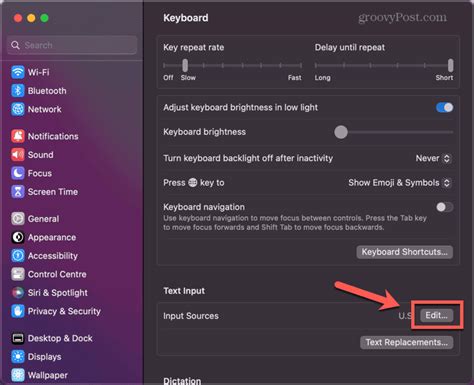474x385 pixels.
Task: Expand the Show Emoji & Symbols dropdown
Action: (x=400, y=183)
